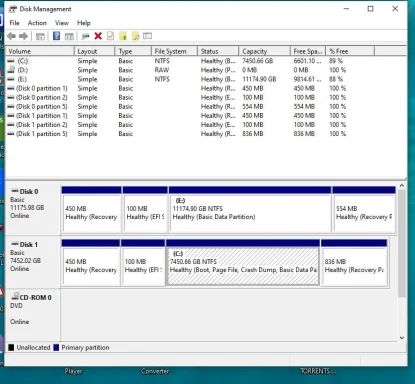Click the yellow folder with green arrow icon
Image resolution: width=415 pixels, height=384 pixels.
(123, 36)
